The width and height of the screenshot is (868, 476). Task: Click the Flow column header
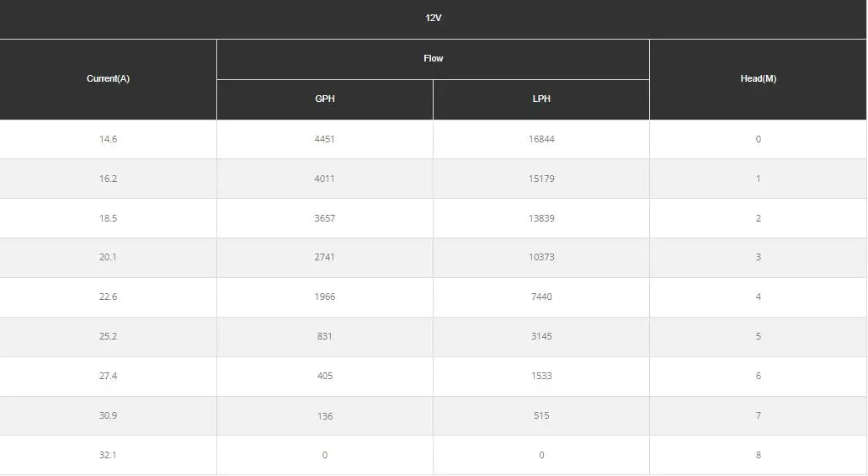[x=433, y=58]
